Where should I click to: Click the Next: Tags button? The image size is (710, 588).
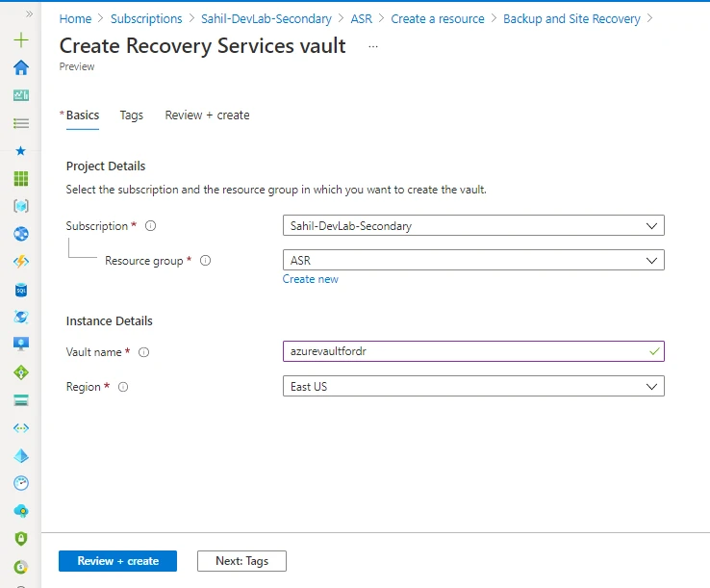click(241, 561)
